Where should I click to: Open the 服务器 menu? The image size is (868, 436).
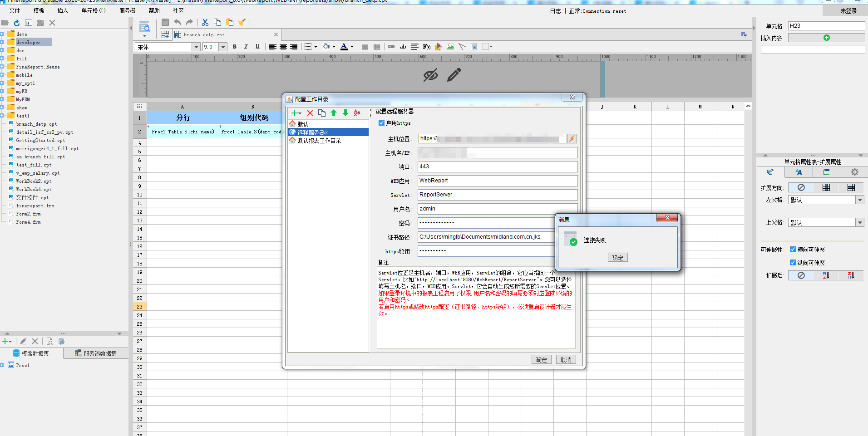click(127, 10)
